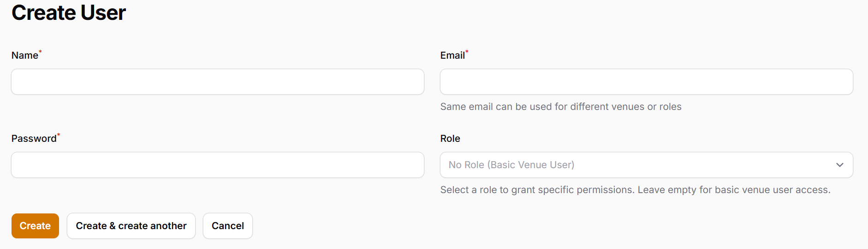Screen dimensions: 868x249
Task: Click the red asterisk beside Password
Action: click(59, 135)
